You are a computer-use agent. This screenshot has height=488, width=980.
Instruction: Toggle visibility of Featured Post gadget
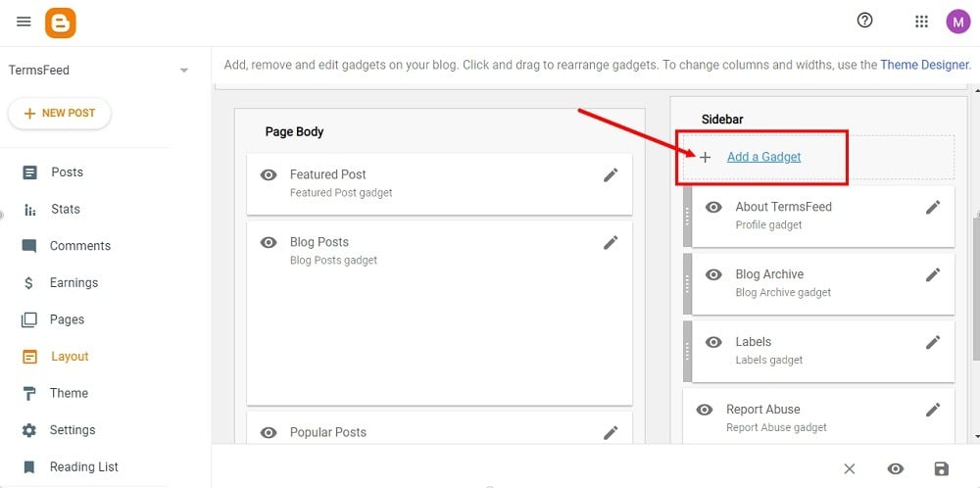pyautogui.click(x=269, y=175)
